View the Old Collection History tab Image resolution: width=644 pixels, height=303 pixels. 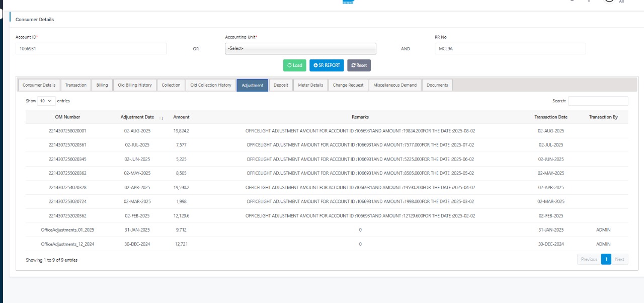pos(211,85)
